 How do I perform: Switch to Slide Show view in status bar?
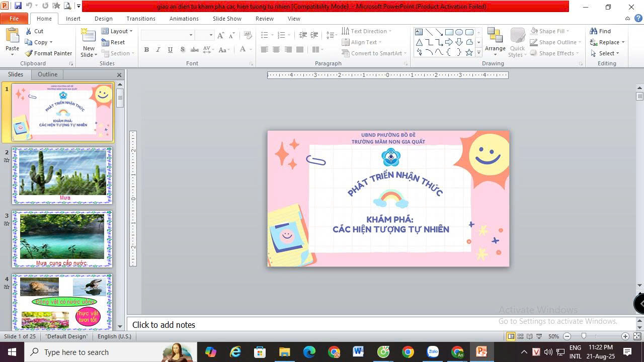click(539, 336)
